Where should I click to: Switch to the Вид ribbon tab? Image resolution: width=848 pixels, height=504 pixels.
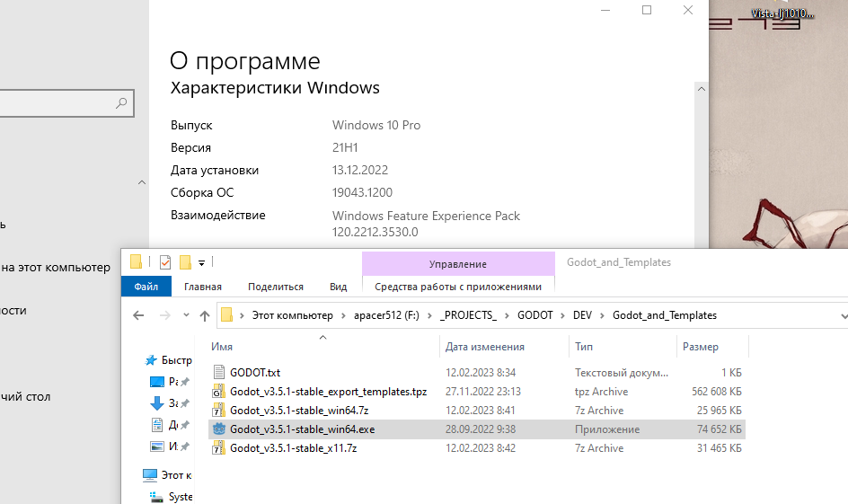click(339, 287)
